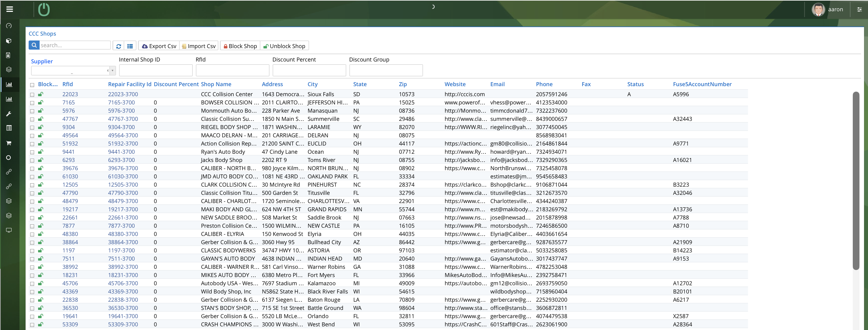868x330 pixels.
Task: Open the Supplier dropdown arrow
Action: pos(113,70)
